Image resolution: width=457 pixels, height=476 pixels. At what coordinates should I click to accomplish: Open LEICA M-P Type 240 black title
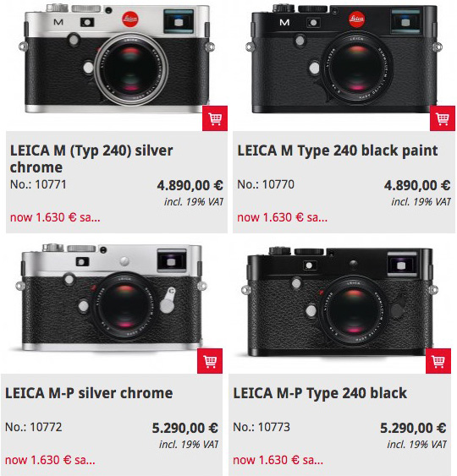click(320, 393)
